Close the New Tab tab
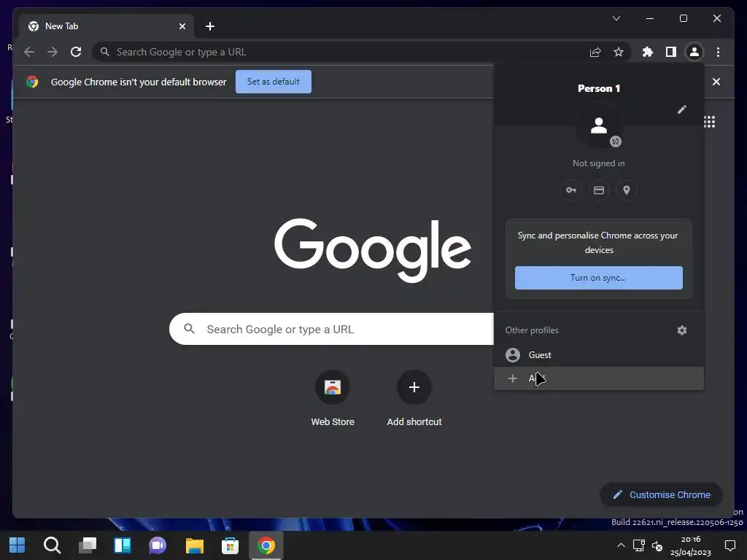 (182, 26)
